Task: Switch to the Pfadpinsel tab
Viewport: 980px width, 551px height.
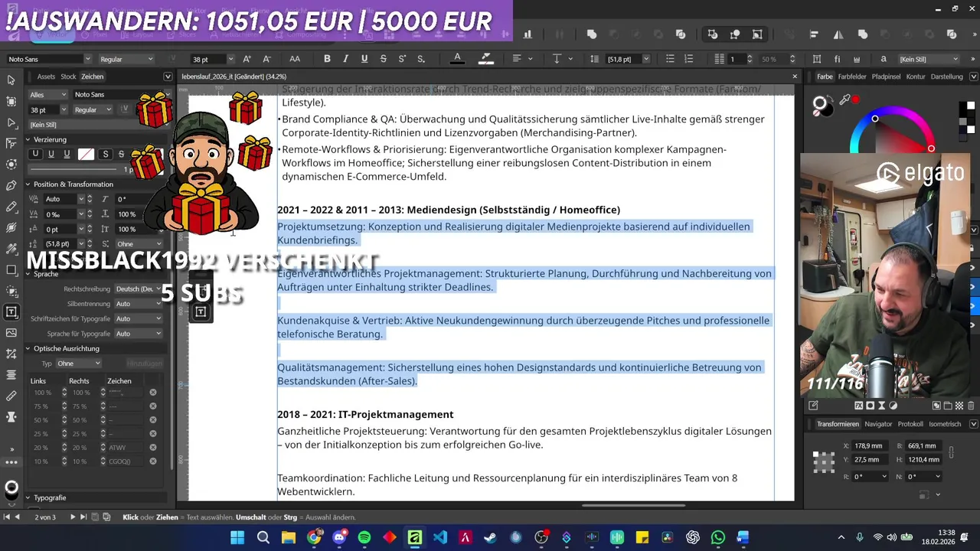Action: coord(886,77)
